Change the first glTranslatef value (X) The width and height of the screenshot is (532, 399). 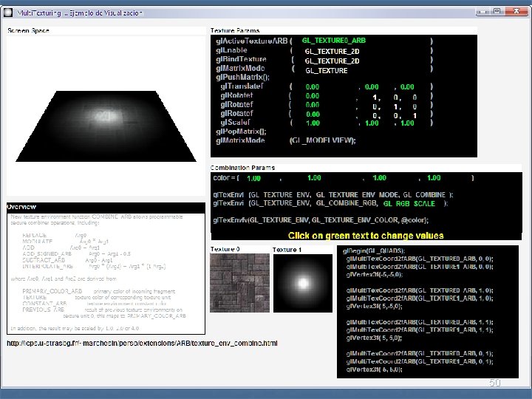click(x=312, y=87)
